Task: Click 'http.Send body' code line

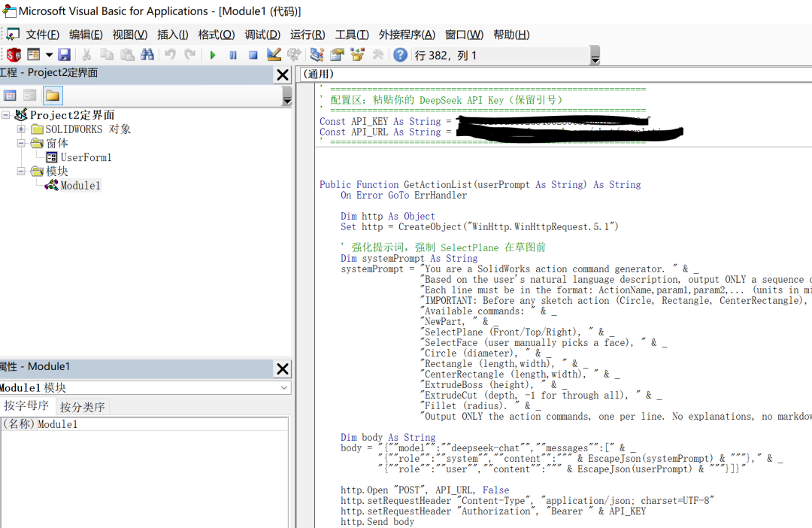Action: (x=377, y=522)
